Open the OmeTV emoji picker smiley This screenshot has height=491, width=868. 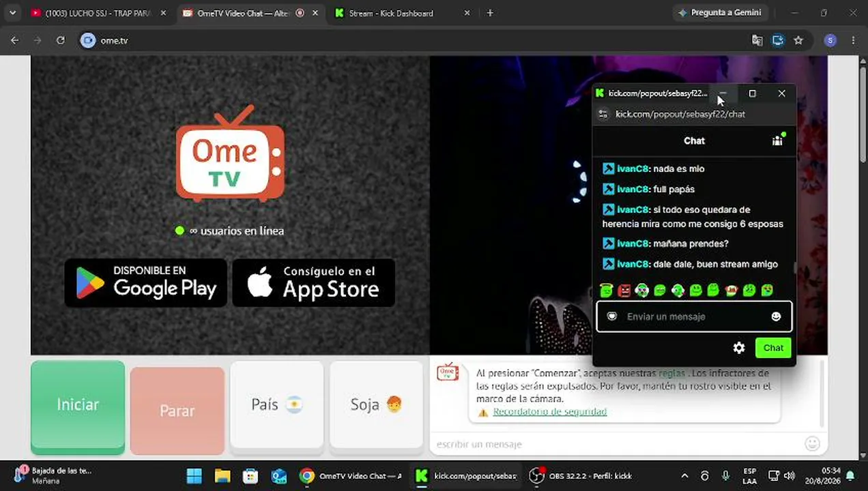click(x=812, y=444)
